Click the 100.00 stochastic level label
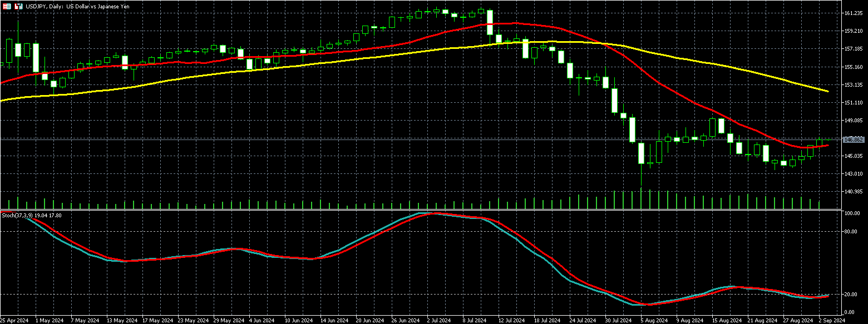 (x=851, y=213)
